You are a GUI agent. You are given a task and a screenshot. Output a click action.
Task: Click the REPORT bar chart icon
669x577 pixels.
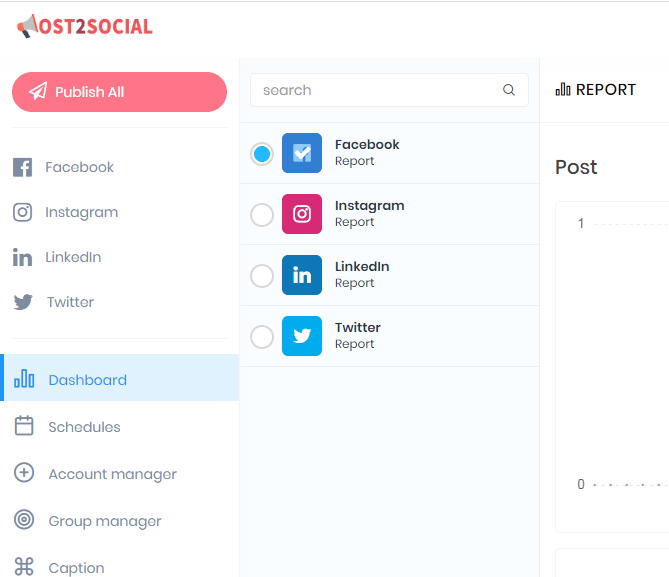563,90
